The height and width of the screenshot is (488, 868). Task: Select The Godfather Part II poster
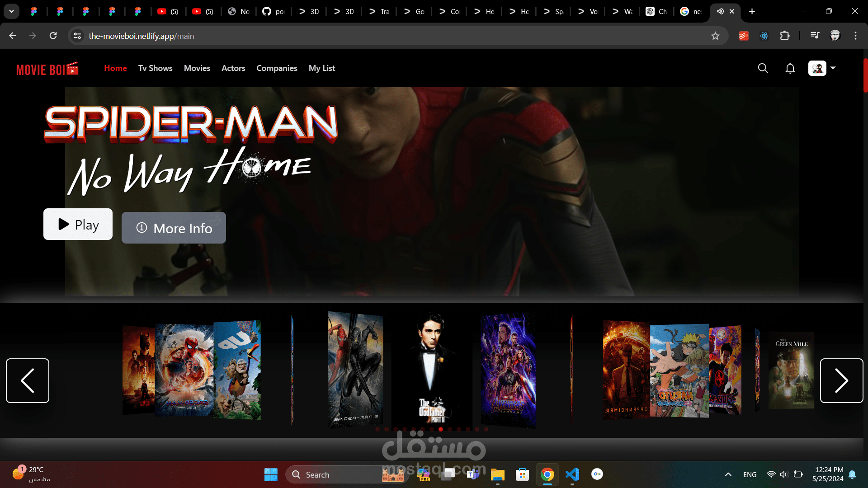click(432, 370)
